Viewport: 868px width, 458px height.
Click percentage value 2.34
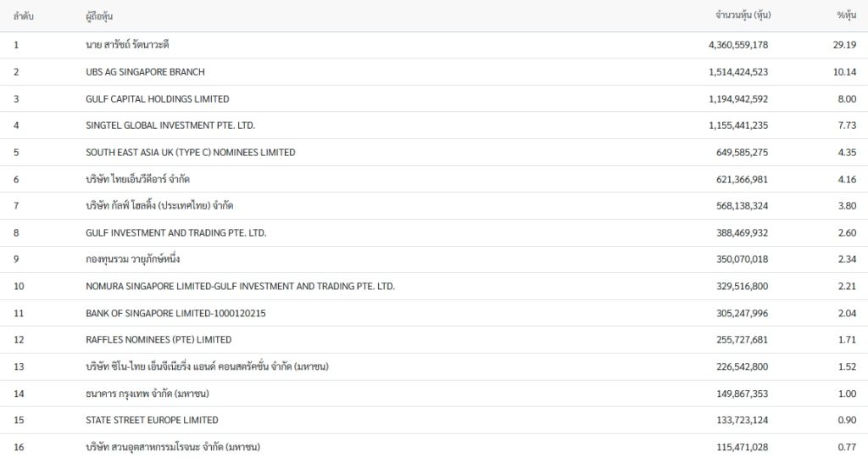click(847, 260)
